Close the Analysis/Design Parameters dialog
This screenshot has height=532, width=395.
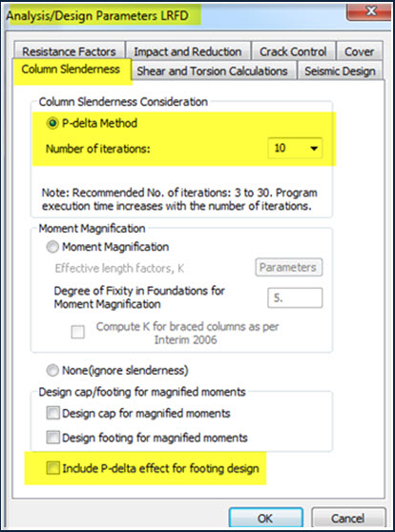coord(369,12)
